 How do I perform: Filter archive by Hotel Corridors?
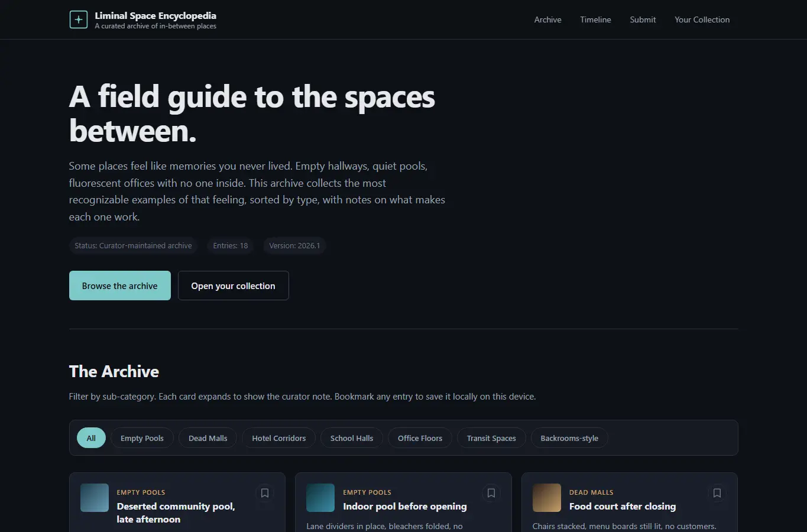click(278, 438)
